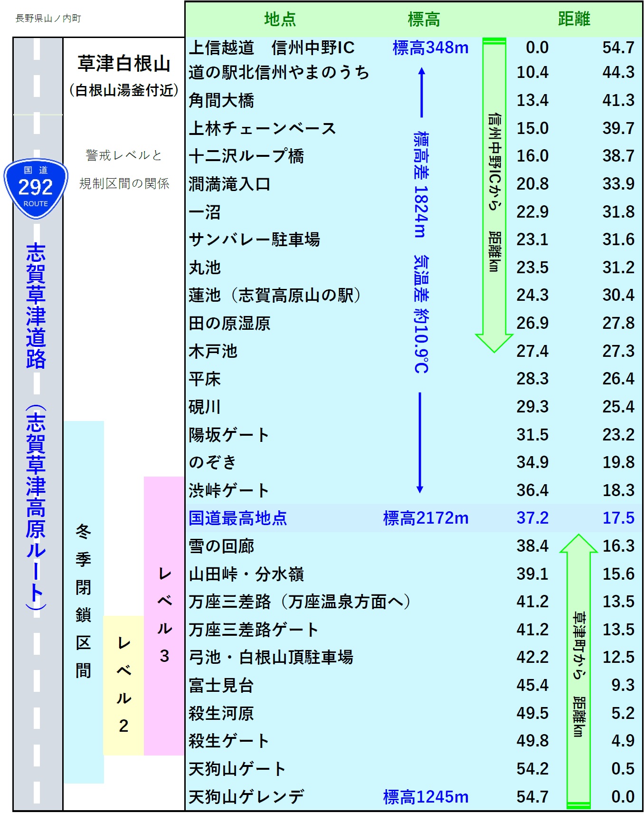Click the Route 292 national highway shield
The image size is (644, 813).
(x=36, y=188)
